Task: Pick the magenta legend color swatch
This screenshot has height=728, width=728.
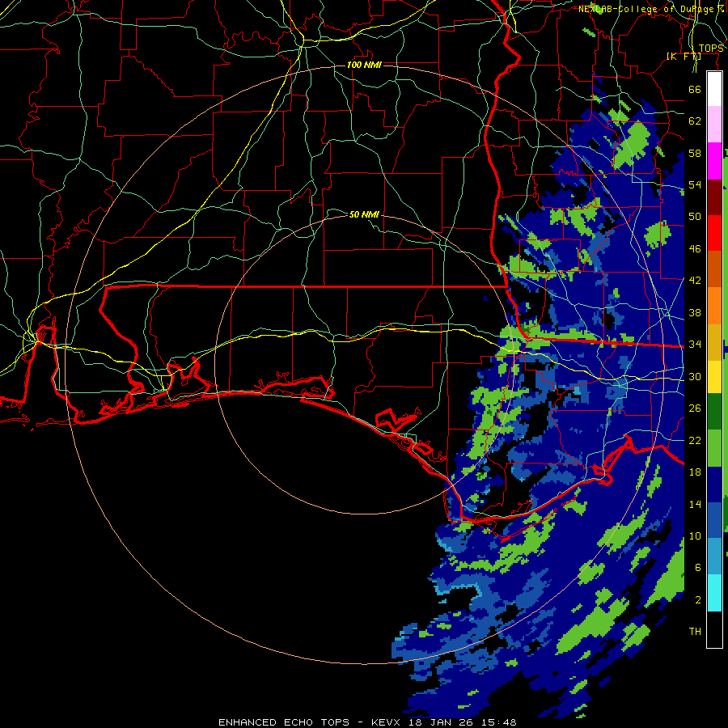Action: 714,161
